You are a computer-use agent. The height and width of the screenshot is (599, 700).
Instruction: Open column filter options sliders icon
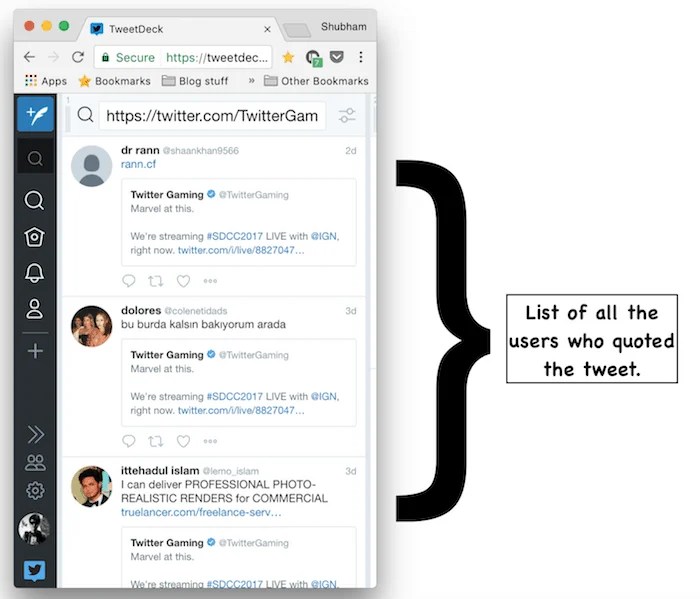[347, 115]
